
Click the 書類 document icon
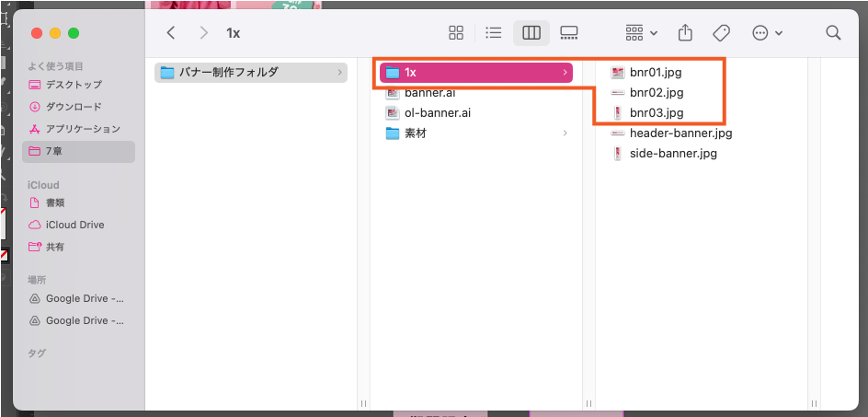click(x=35, y=203)
